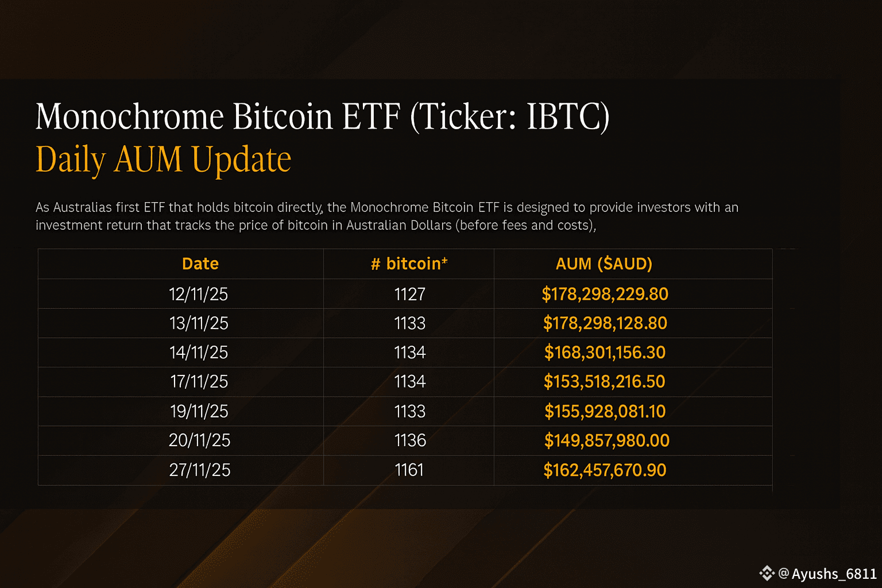This screenshot has height=588, width=882.
Task: Click the $162,457,670.90 AUM value
Action: (605, 470)
